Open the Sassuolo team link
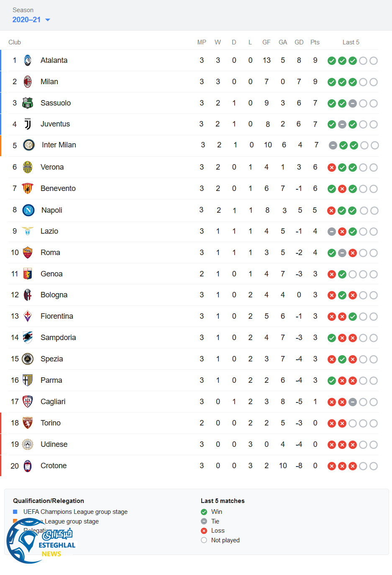 pos(56,103)
